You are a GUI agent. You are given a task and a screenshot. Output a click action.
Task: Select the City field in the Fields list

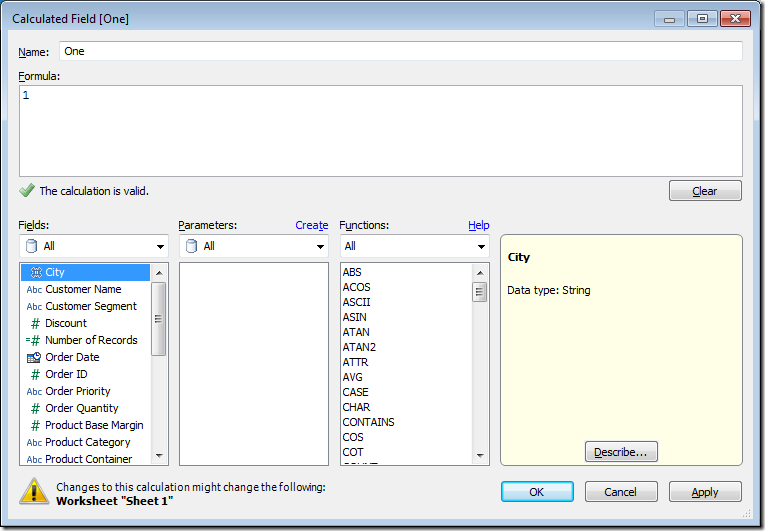85,272
